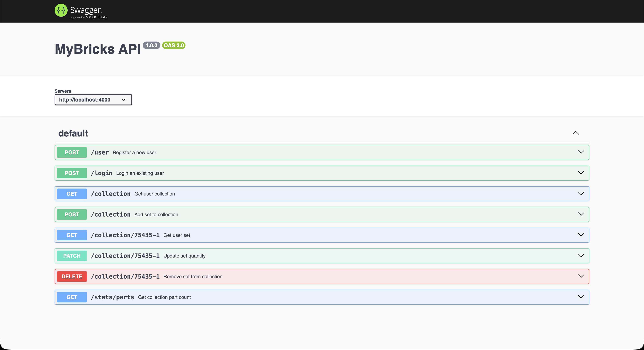Click the /login endpoint path text
The height and width of the screenshot is (350, 644).
101,173
